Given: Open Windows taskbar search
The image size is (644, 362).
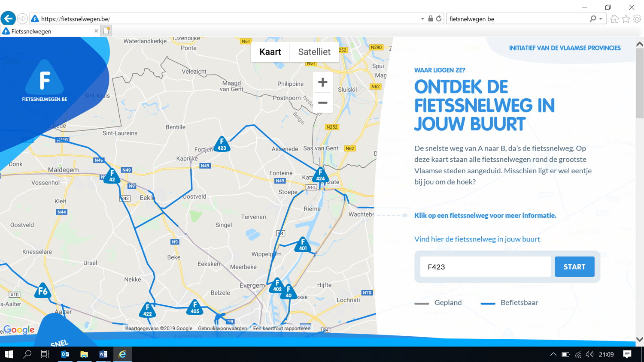Looking at the screenshot, I should [x=27, y=354].
